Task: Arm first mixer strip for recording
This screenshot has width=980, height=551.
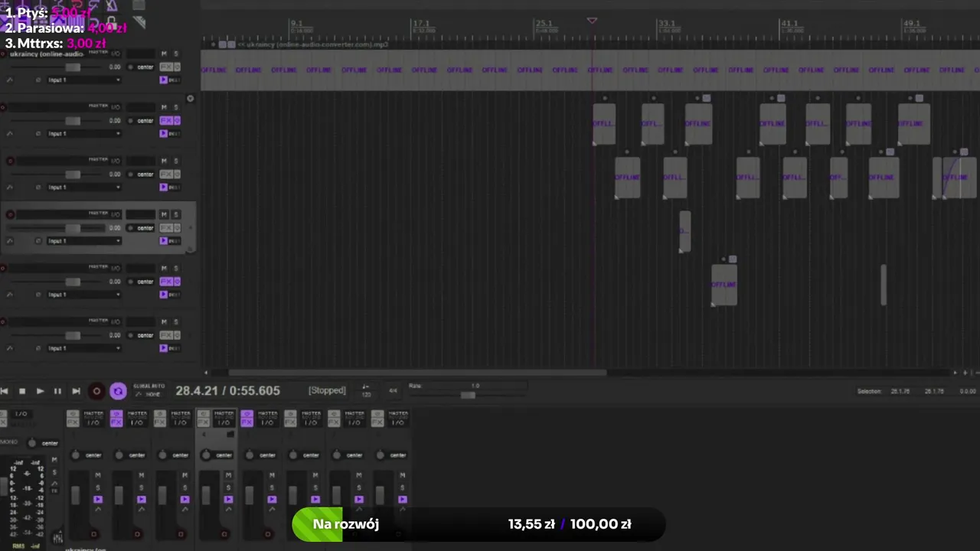Action: coord(94,534)
